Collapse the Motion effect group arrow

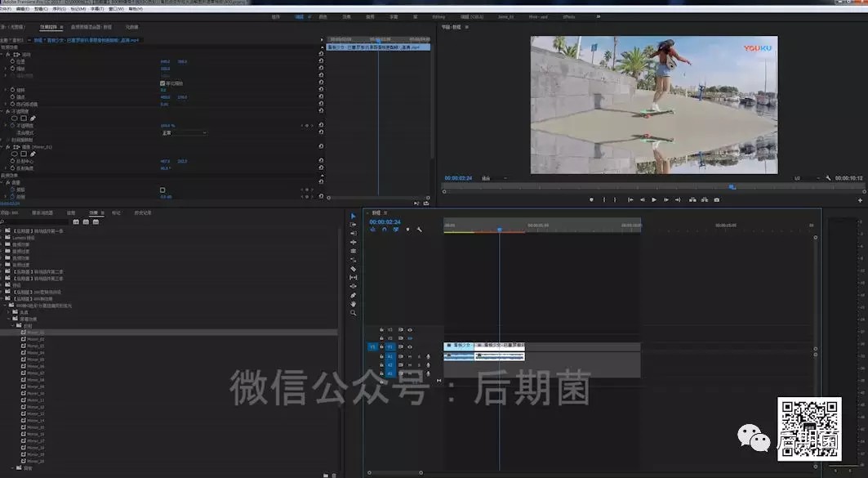coord(2,55)
